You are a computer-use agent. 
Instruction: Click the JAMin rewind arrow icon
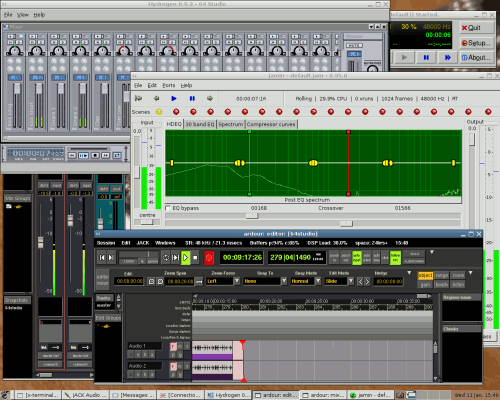coord(156,98)
